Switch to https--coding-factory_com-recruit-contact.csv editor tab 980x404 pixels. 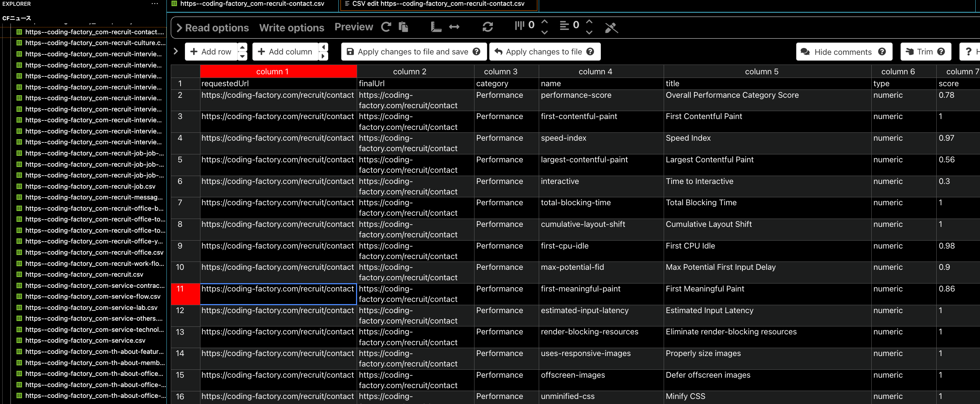point(252,4)
